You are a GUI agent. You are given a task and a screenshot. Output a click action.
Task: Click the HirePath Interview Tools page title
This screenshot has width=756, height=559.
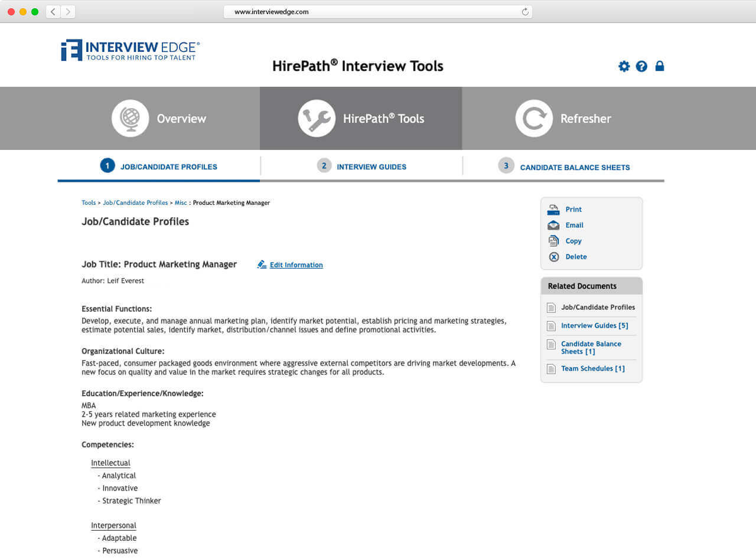(x=358, y=66)
